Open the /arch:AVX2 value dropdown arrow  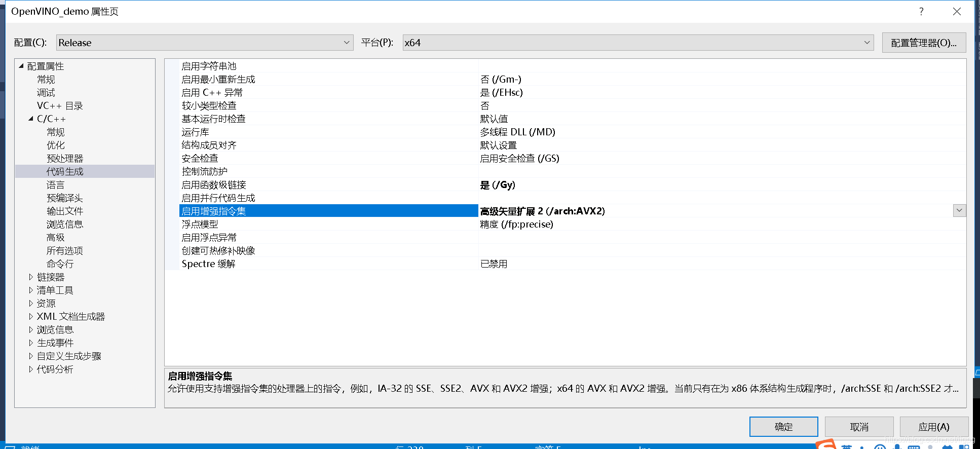click(x=959, y=211)
